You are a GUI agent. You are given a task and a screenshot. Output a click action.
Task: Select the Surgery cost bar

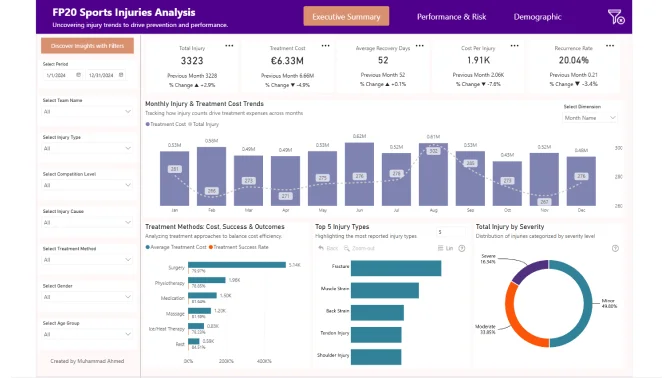click(237, 265)
